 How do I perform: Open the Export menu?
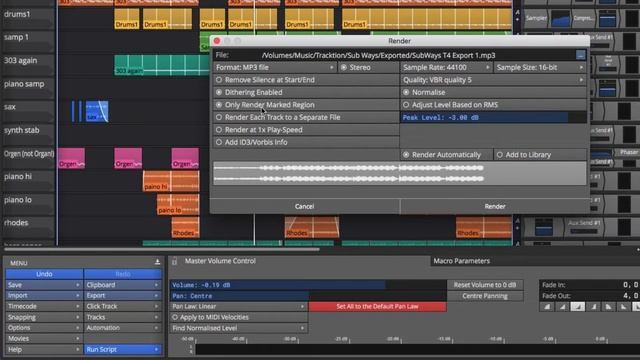[122, 296]
